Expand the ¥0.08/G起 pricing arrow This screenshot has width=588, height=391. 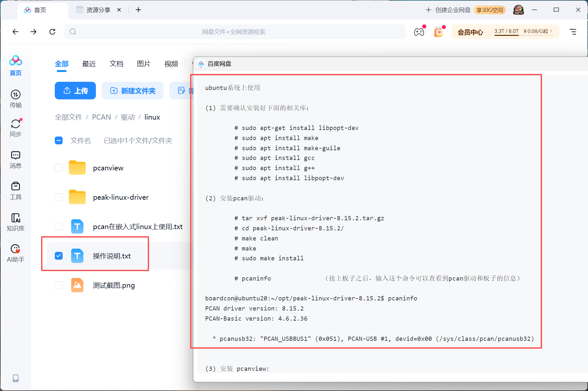(551, 31)
